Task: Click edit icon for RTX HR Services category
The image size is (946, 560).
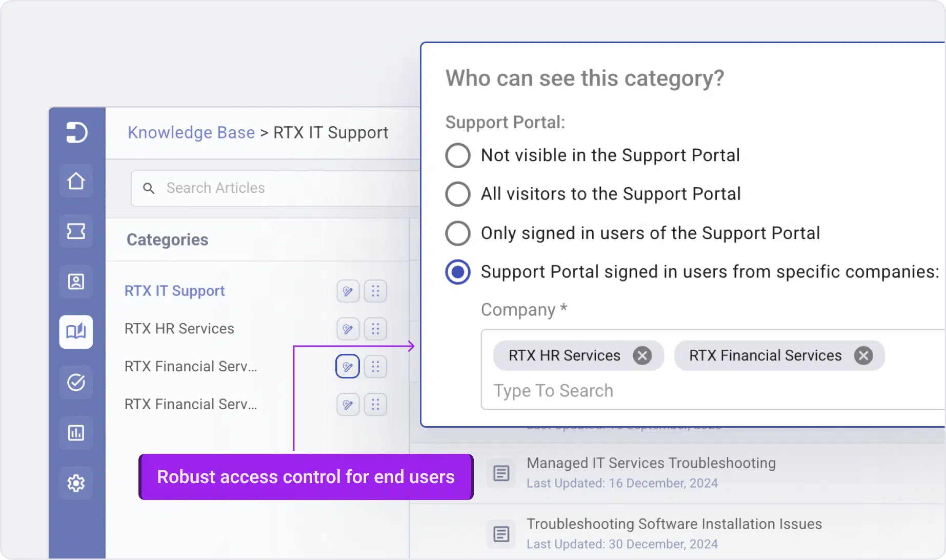Action: click(348, 329)
